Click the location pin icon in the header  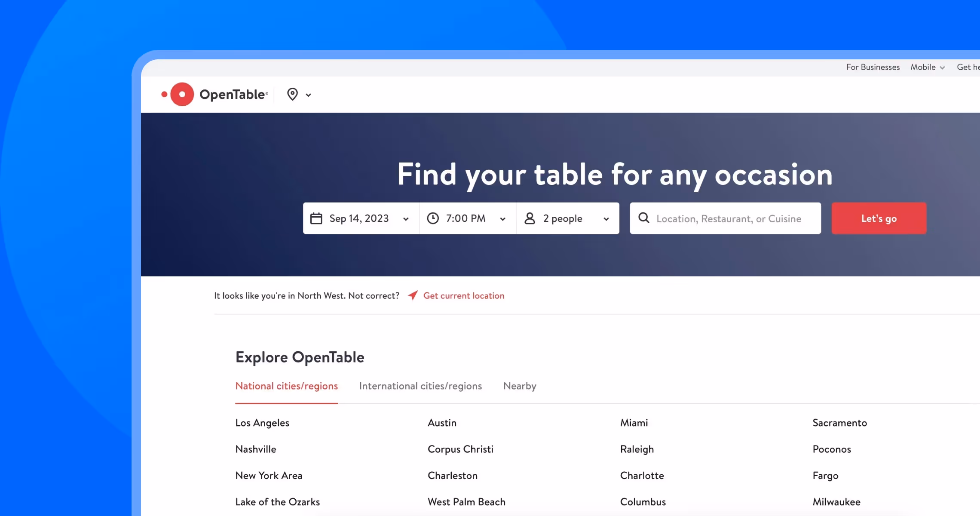(292, 94)
